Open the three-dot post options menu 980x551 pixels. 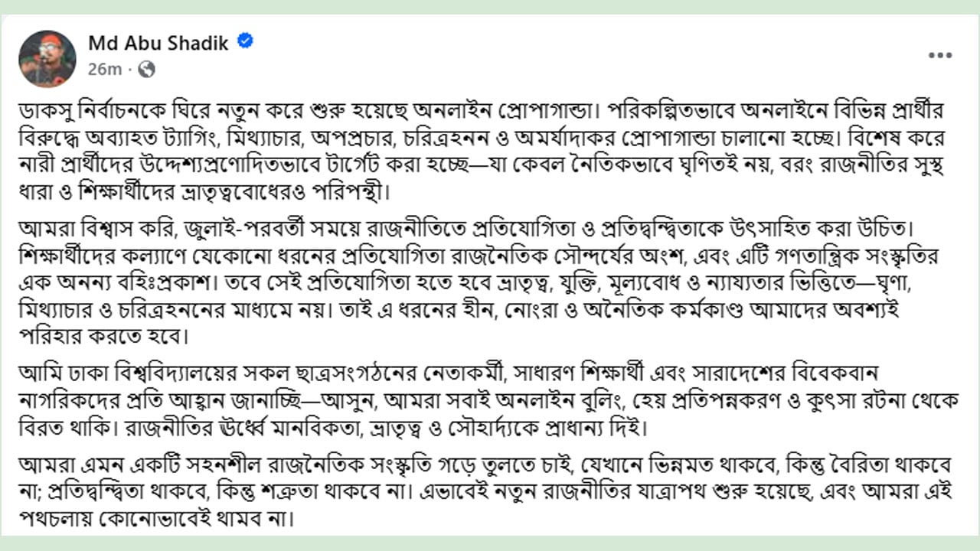point(940,55)
